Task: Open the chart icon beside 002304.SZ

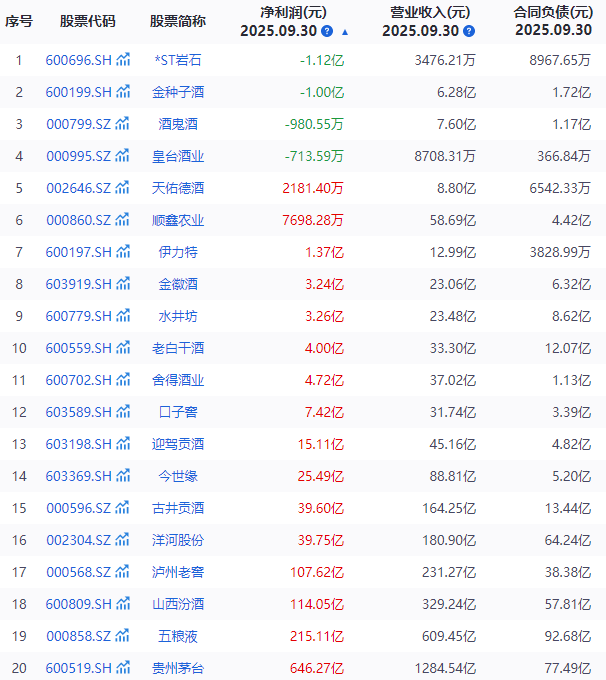Action: click(122, 540)
